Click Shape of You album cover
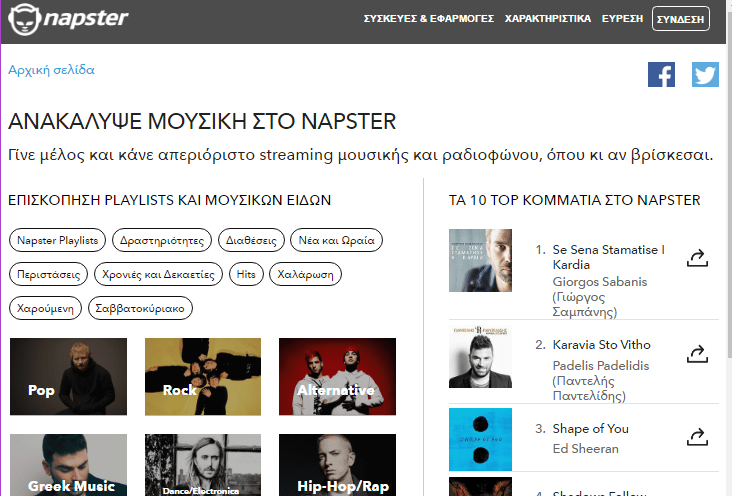Image resolution: width=732 pixels, height=496 pixels. tap(480, 439)
